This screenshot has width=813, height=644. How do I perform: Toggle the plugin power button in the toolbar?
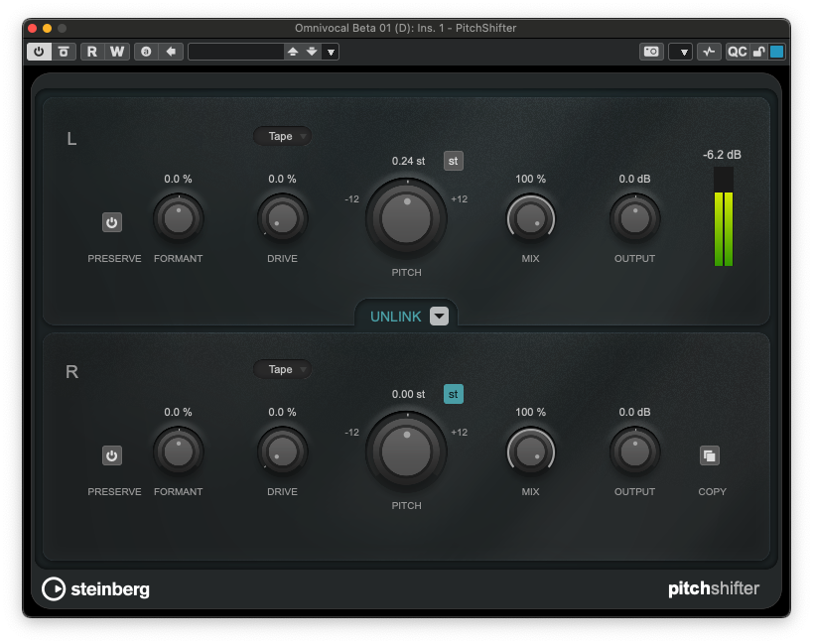click(40, 52)
